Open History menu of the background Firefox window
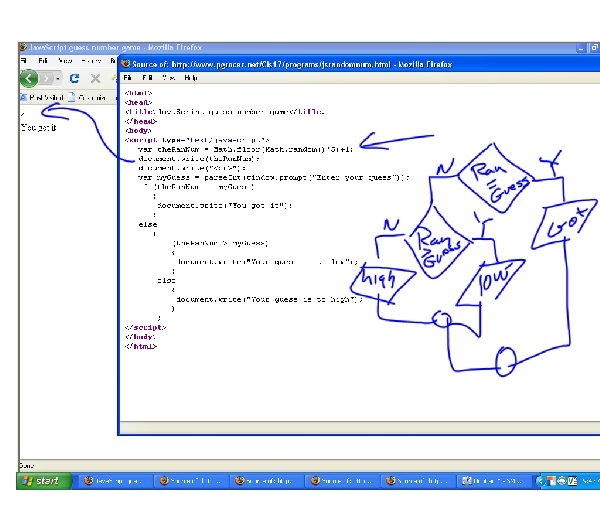Viewport: 600px width, 512px height. tap(91, 60)
